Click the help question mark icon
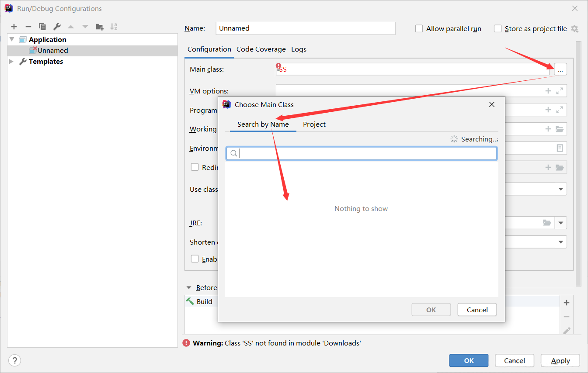The image size is (588, 373). [14, 360]
